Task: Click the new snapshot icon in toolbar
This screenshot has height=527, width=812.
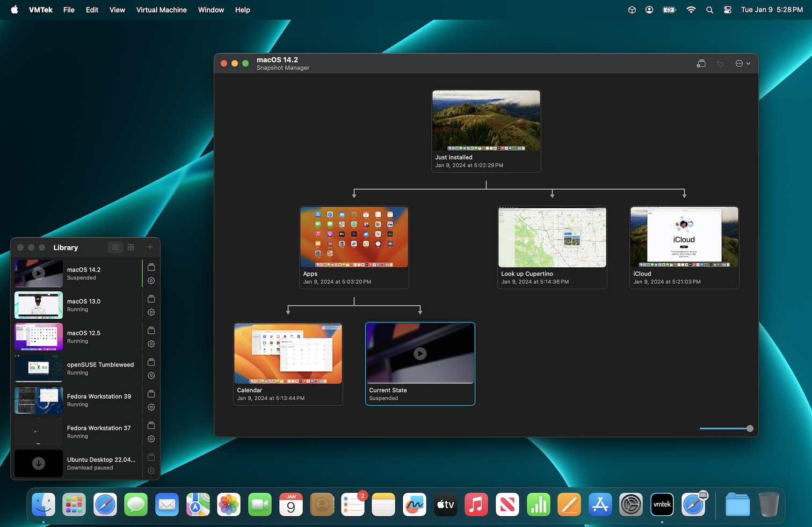Action: click(701, 63)
